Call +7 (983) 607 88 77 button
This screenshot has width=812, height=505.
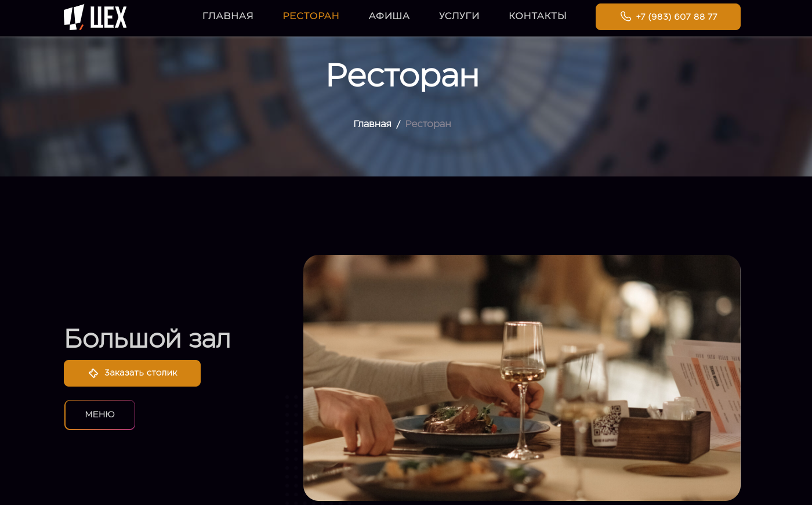coord(668,17)
